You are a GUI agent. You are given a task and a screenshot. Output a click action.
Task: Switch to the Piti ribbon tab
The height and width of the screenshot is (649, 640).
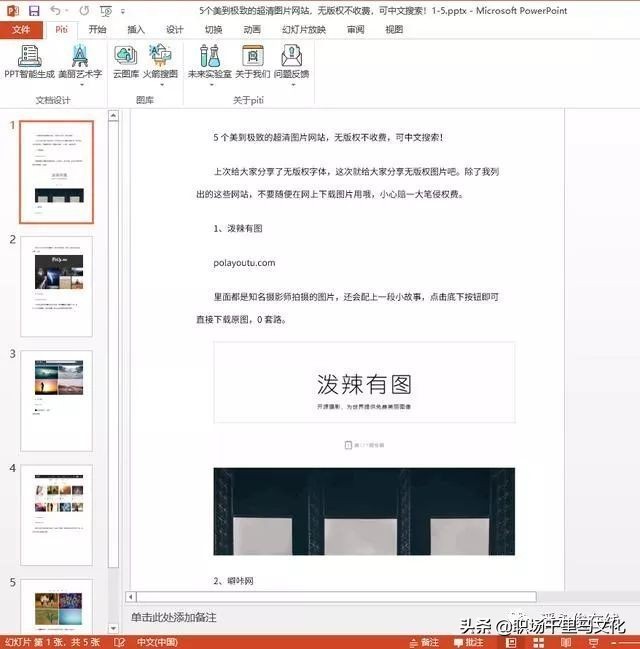coord(61,30)
